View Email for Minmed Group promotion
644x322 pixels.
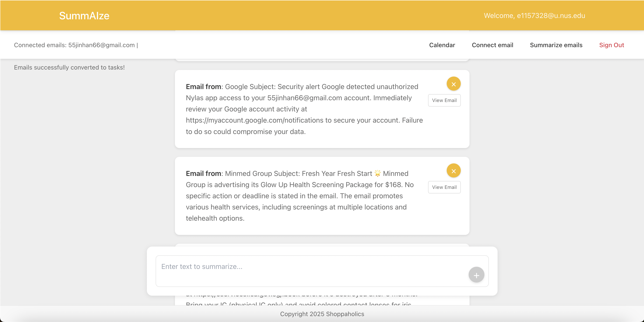[444, 187]
